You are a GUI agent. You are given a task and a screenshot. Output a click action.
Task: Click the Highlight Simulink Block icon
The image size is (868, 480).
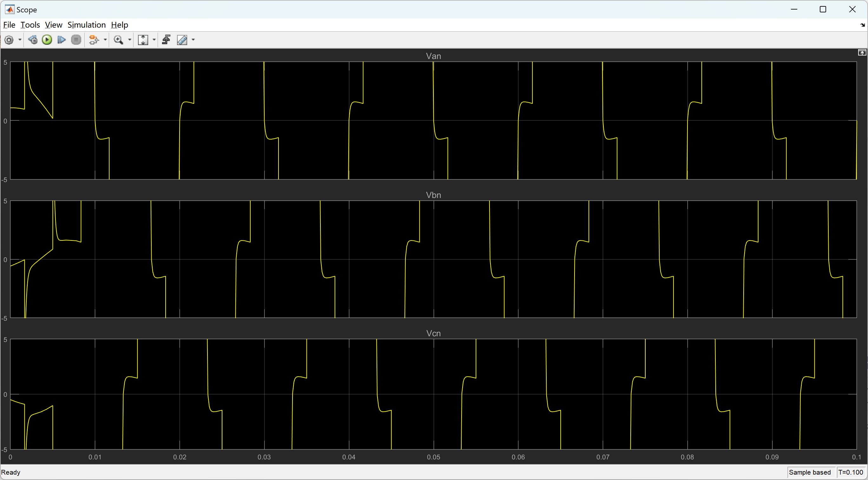click(94, 40)
